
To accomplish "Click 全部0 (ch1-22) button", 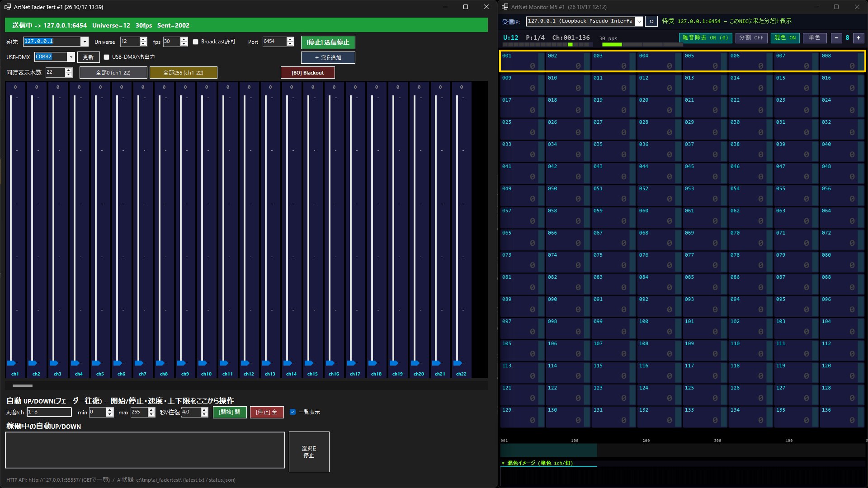I will pyautogui.click(x=113, y=73).
